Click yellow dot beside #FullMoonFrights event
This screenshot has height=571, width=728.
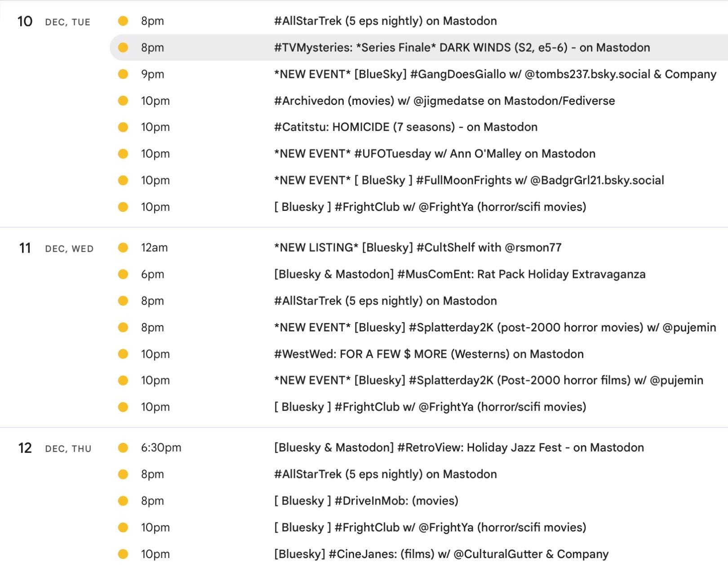coord(123,180)
